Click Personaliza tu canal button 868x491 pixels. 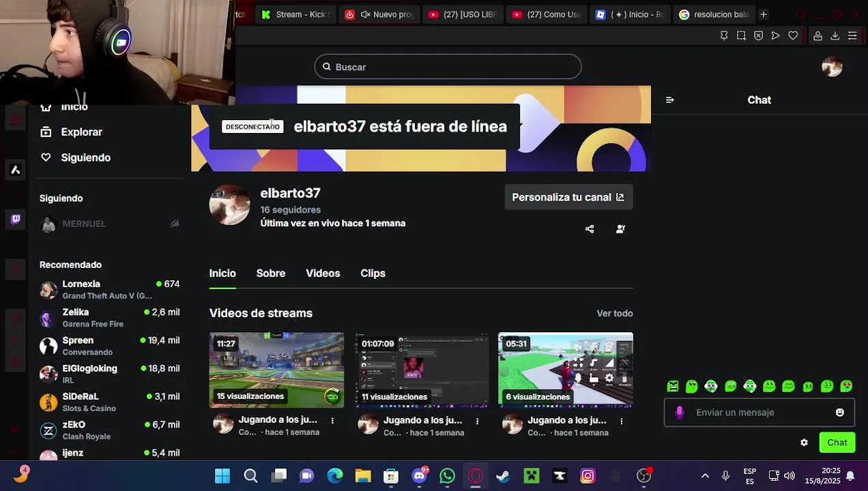568,197
